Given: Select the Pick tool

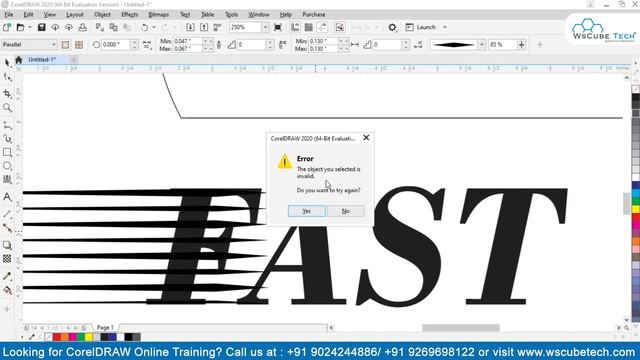Looking at the screenshot, I should (7, 63).
